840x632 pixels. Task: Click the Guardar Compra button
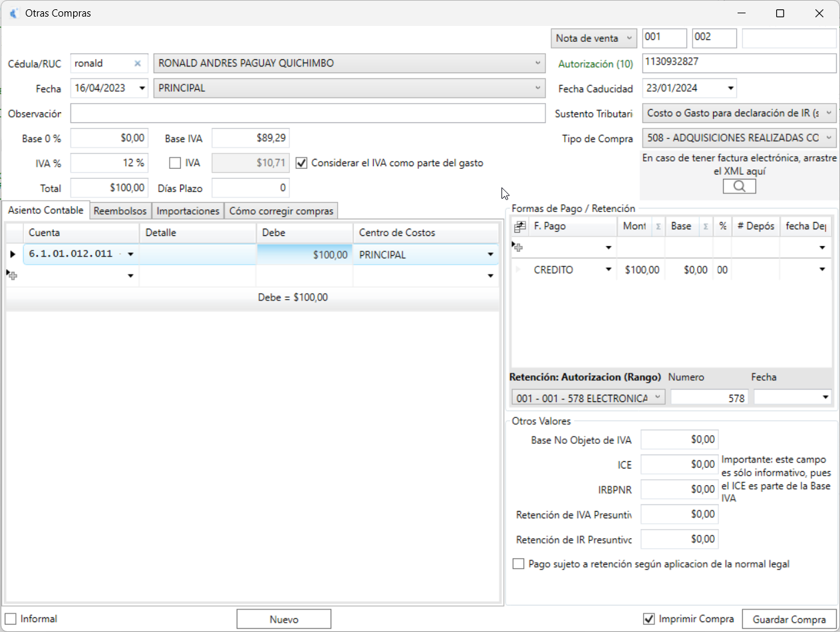point(789,619)
